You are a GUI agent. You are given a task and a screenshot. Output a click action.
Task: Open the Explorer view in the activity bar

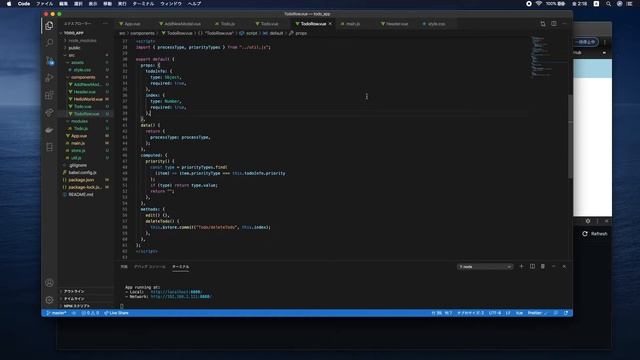(x=49, y=26)
